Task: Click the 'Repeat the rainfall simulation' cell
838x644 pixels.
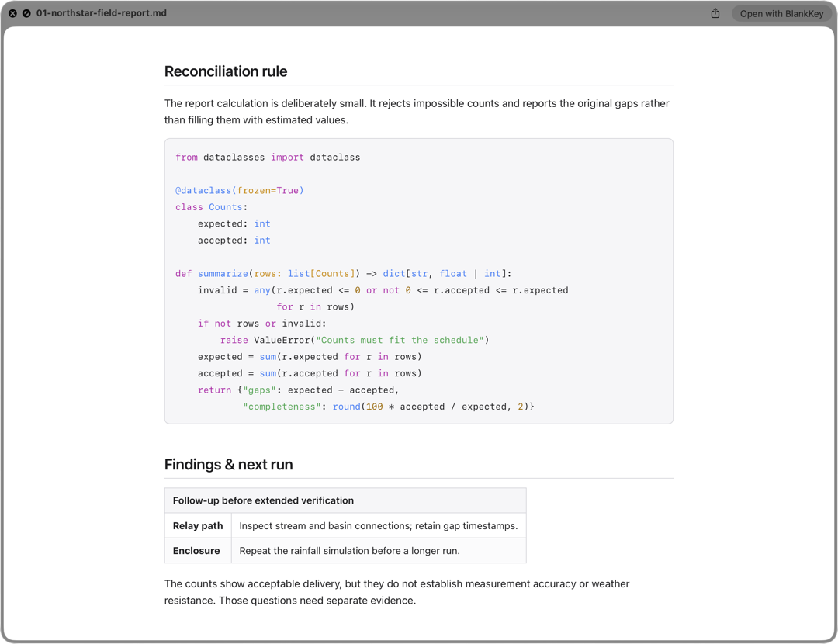Action: coord(379,550)
